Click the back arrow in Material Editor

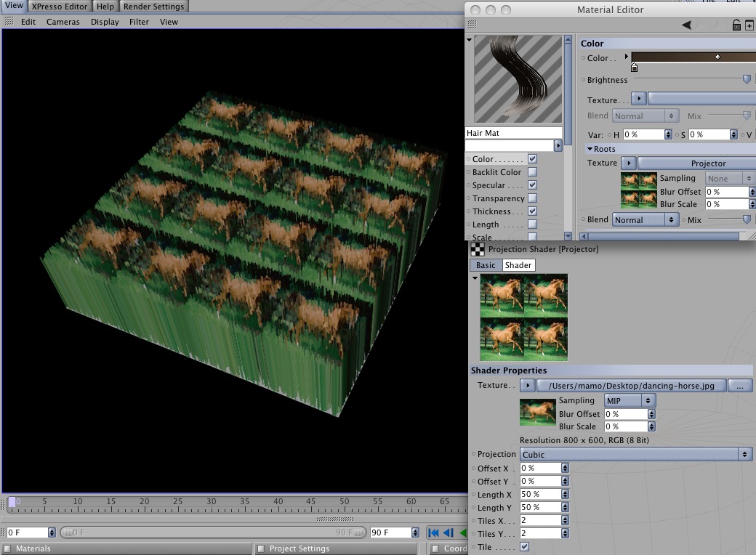pyautogui.click(x=686, y=25)
